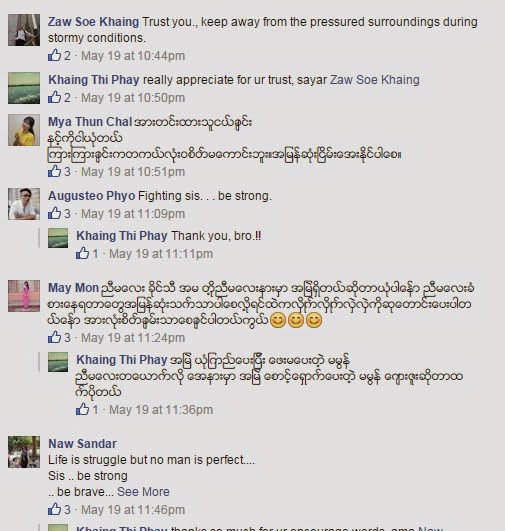
Task: Open tagged Zaw Soe Khaing mention link
Action: pos(375,80)
